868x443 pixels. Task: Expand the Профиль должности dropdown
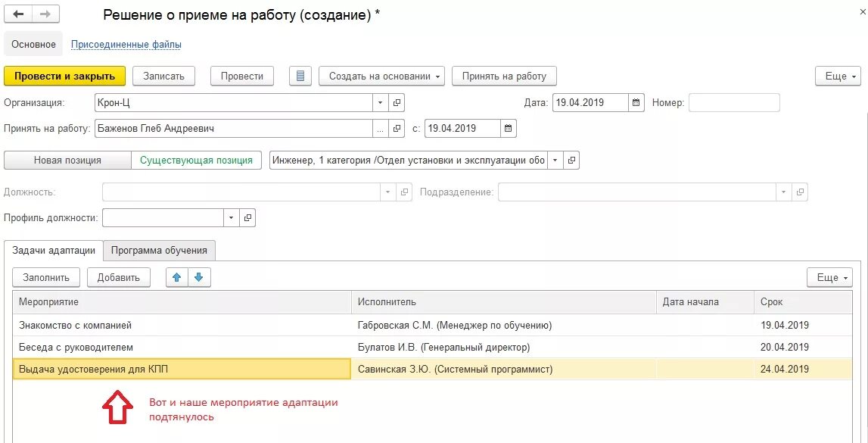[x=232, y=217]
